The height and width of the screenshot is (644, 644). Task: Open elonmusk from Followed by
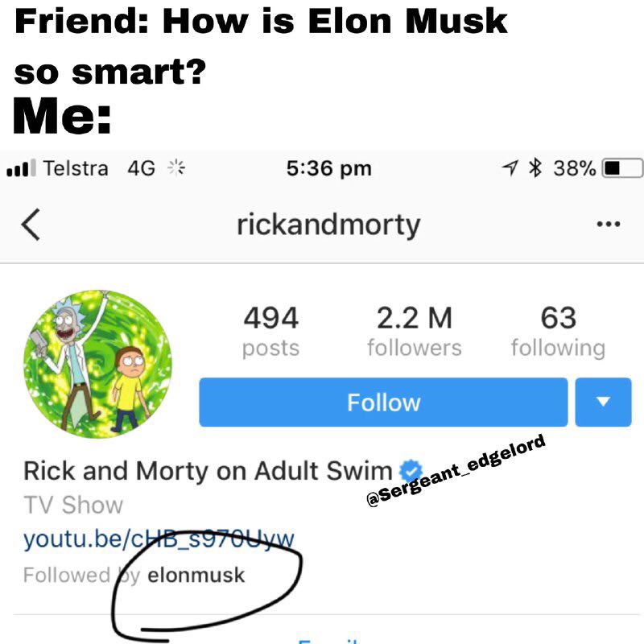click(x=196, y=575)
